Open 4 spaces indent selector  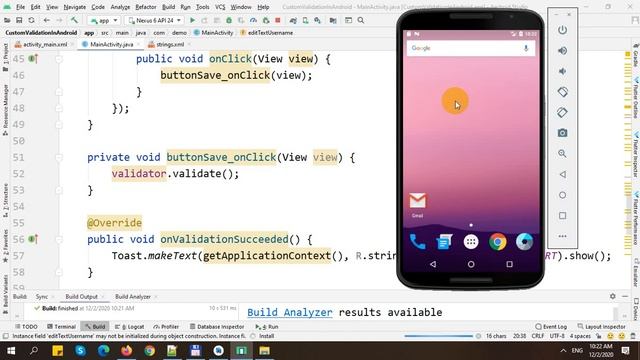coord(580,336)
